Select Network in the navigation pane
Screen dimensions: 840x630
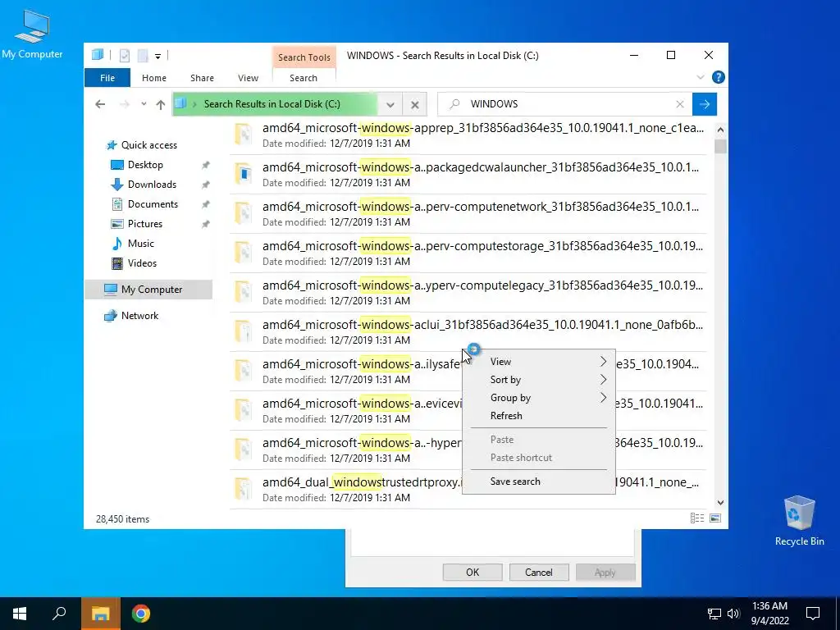pyautogui.click(x=139, y=316)
